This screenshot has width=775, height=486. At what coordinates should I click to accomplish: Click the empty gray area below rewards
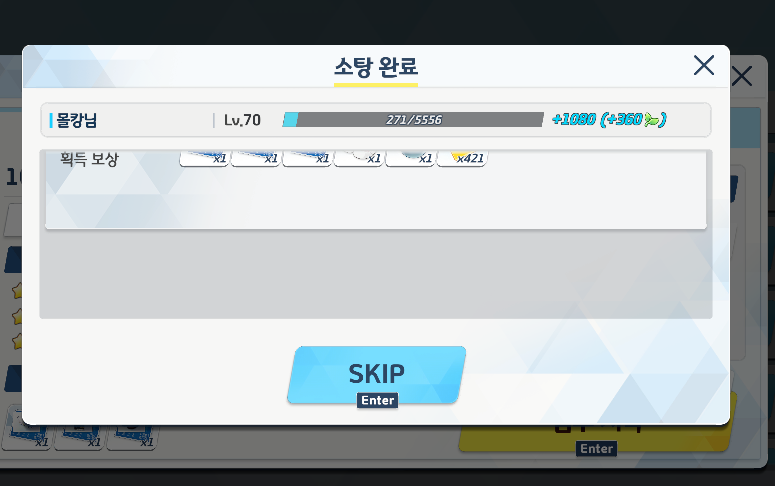tap(376, 274)
